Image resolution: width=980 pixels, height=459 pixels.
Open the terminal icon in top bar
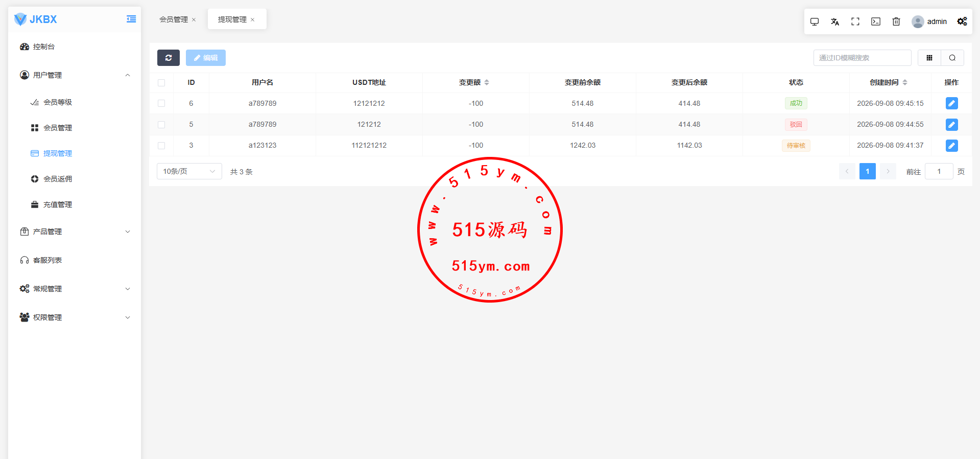876,21
